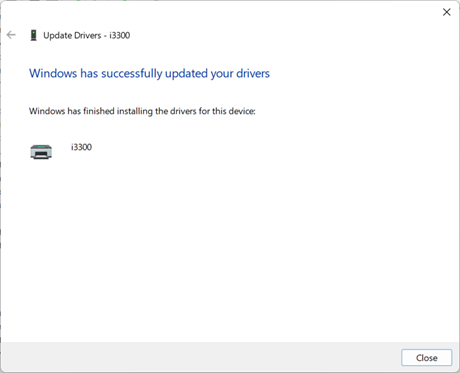This screenshot has height=373, width=460.
Task: Click the gray footer bar left of Close
Action: (x=200, y=357)
